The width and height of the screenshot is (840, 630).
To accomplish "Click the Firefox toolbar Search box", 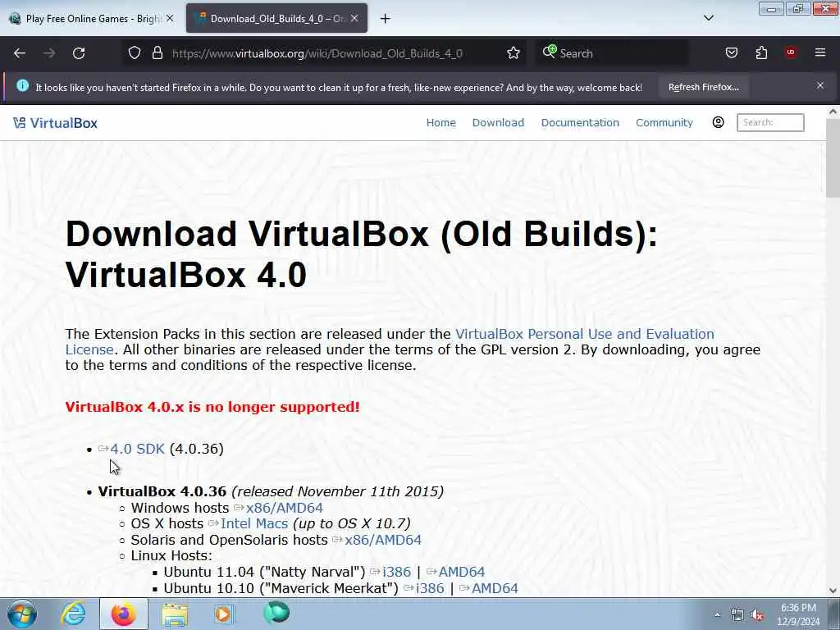I will pyautogui.click(x=612, y=53).
